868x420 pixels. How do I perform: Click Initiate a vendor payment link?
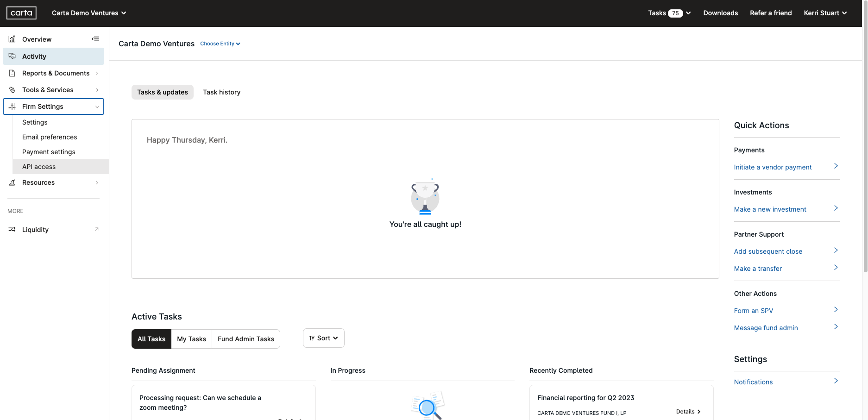pyautogui.click(x=773, y=167)
